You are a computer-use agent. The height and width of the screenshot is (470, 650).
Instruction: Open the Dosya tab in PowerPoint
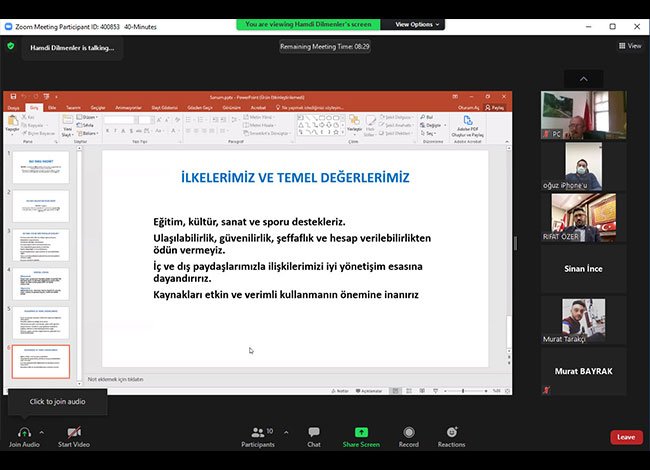[13, 108]
